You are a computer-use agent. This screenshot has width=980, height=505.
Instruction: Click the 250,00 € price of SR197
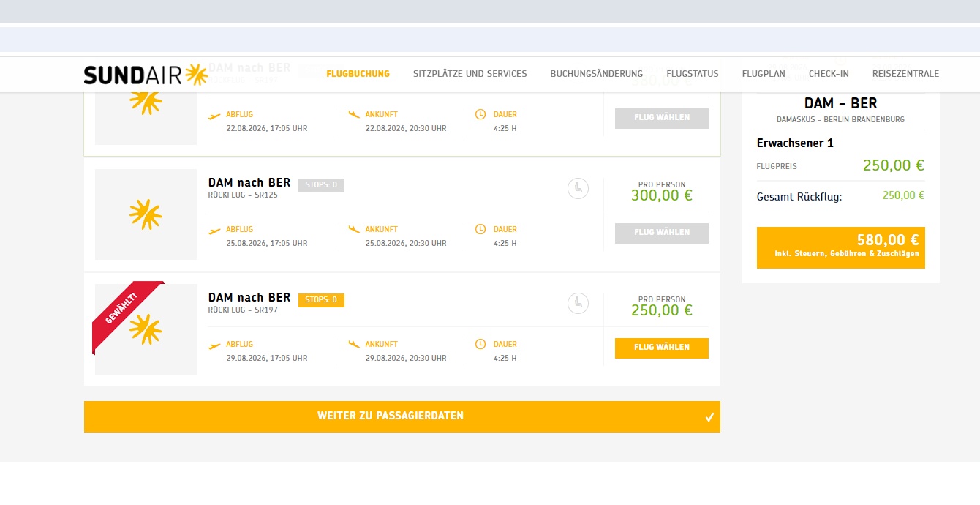coord(662,310)
